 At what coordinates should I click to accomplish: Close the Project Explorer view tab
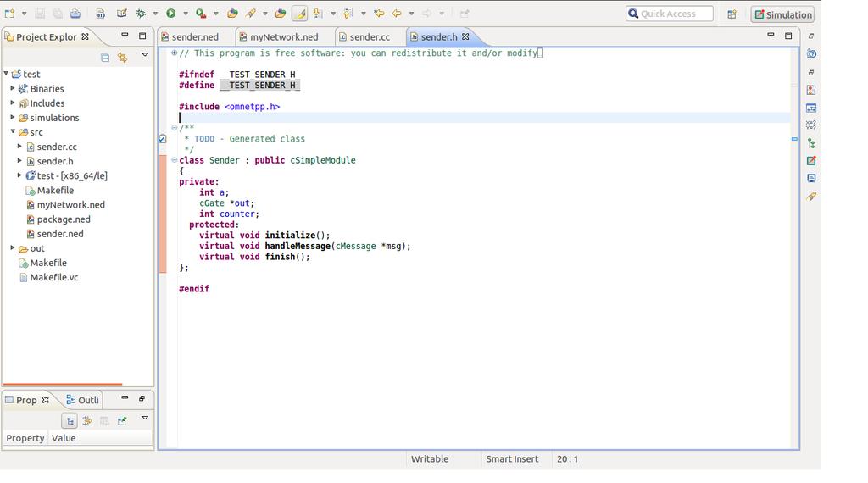click(x=85, y=36)
